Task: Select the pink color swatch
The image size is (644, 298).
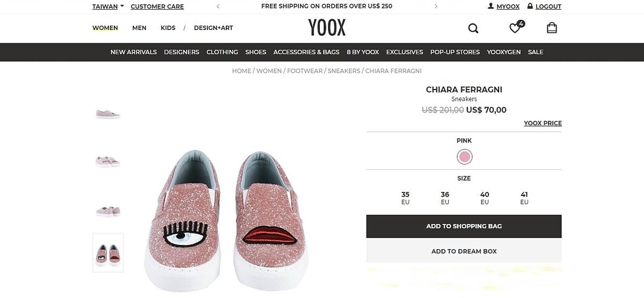Action: coord(464,157)
